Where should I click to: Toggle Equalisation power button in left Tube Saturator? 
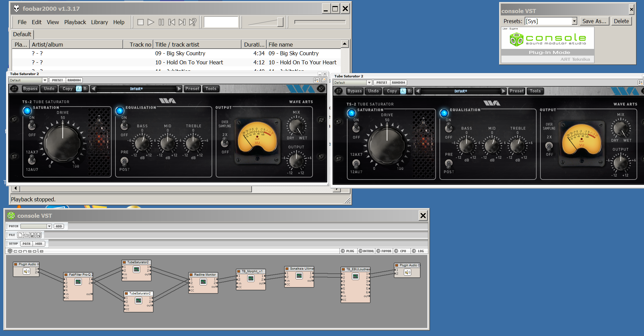(x=120, y=111)
